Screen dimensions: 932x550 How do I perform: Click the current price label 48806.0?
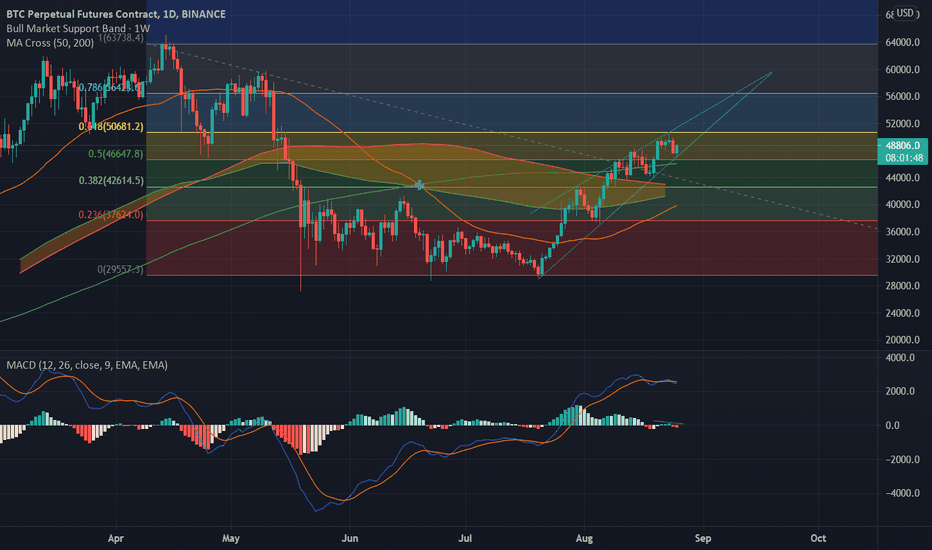[x=902, y=145]
